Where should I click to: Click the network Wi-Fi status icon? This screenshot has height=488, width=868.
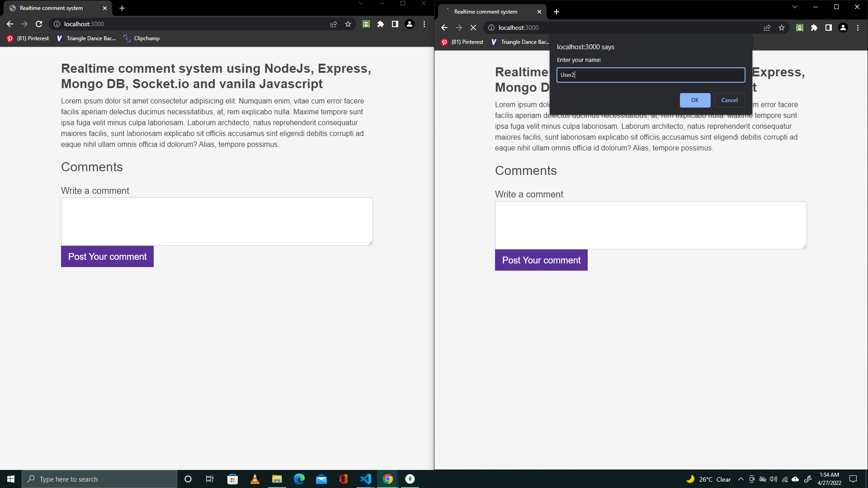pyautogui.click(x=785, y=479)
